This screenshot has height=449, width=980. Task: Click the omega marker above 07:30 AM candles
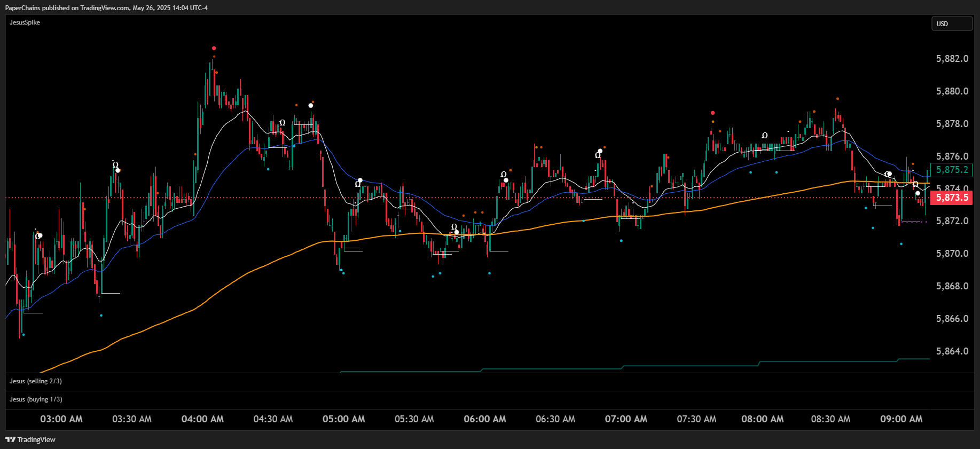765,136
